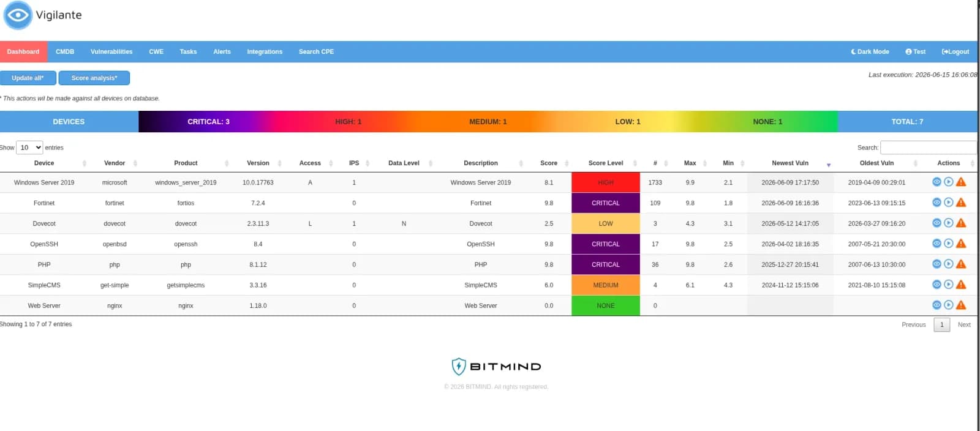This screenshot has height=431, width=980.
Task: Click the warning triangle icon for Dovecot row
Action: click(961, 223)
